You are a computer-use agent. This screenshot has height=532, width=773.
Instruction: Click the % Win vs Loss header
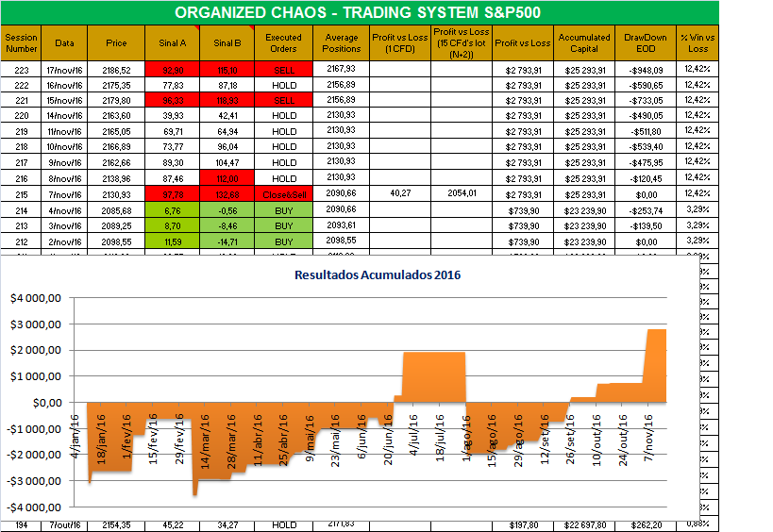[697, 42]
